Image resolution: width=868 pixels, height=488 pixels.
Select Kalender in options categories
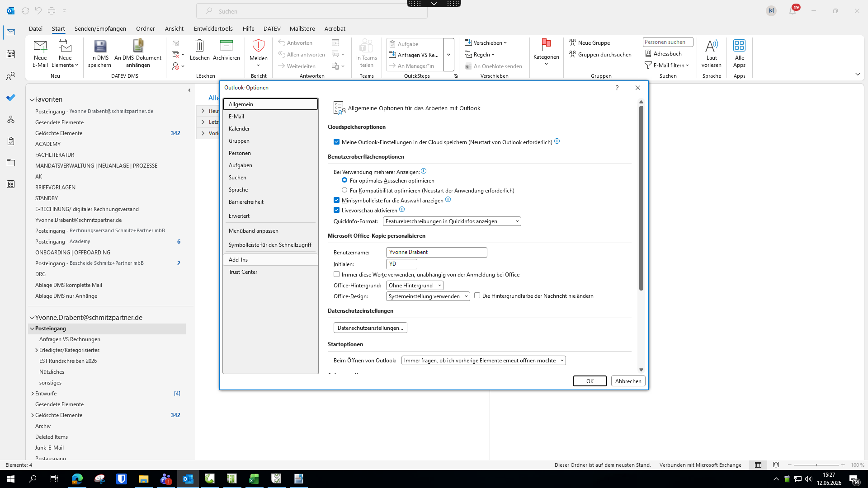coord(270,129)
